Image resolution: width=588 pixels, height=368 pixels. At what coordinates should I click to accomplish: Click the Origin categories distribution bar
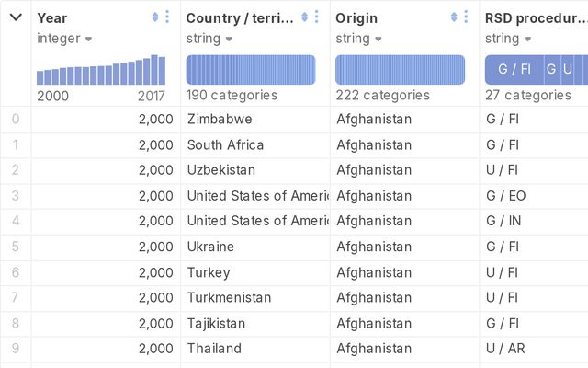(400, 70)
